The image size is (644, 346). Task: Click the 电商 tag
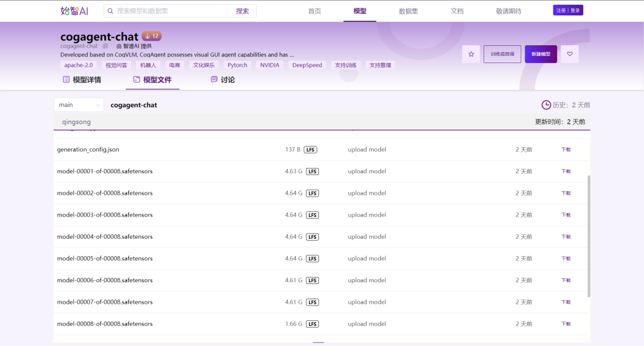[175, 65]
